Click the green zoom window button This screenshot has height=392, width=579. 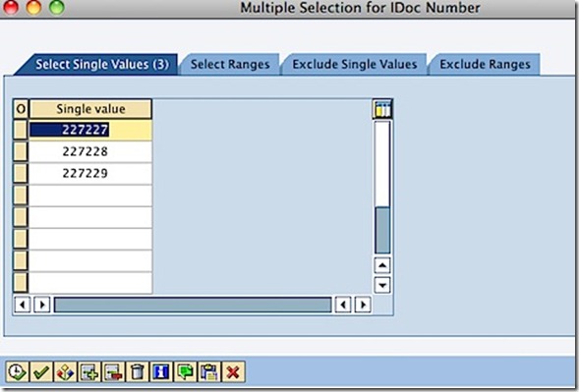click(x=56, y=7)
